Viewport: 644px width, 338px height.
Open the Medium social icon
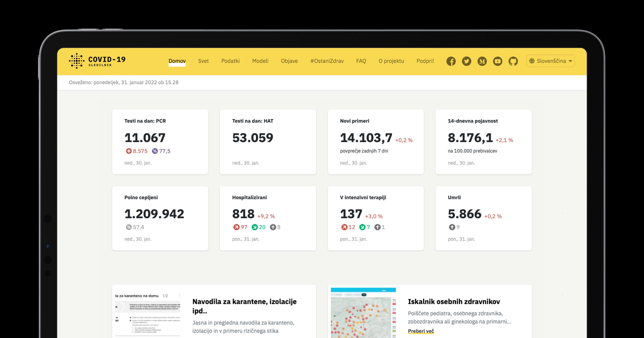pyautogui.click(x=482, y=61)
